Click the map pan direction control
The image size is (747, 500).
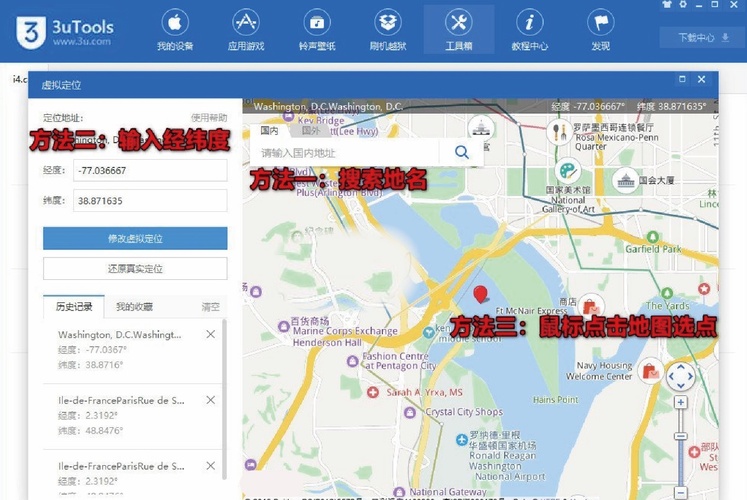click(680, 376)
